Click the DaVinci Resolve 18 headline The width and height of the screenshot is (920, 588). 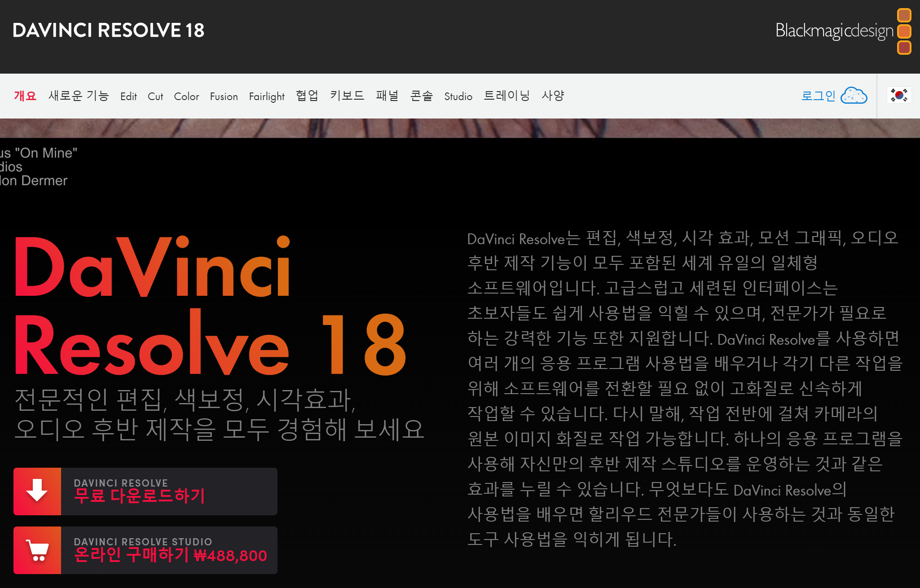click(210, 306)
